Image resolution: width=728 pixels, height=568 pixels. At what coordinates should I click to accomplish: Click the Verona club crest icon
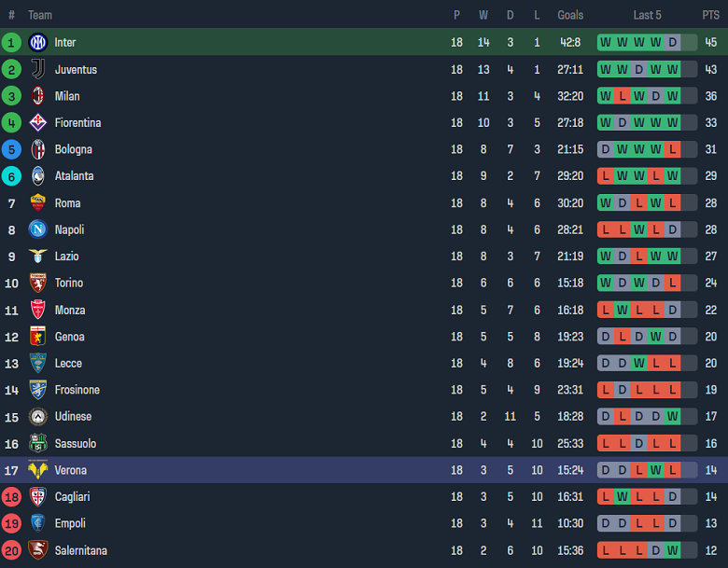coord(37,470)
